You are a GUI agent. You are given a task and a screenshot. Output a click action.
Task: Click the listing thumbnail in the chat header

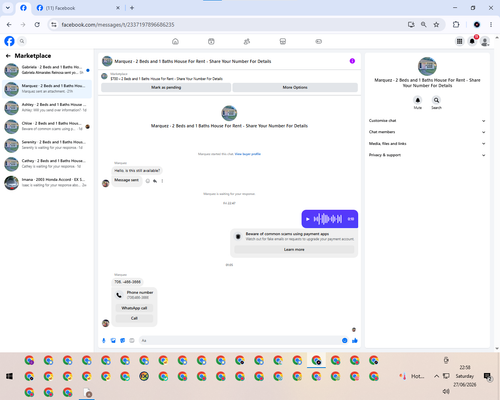107,61
